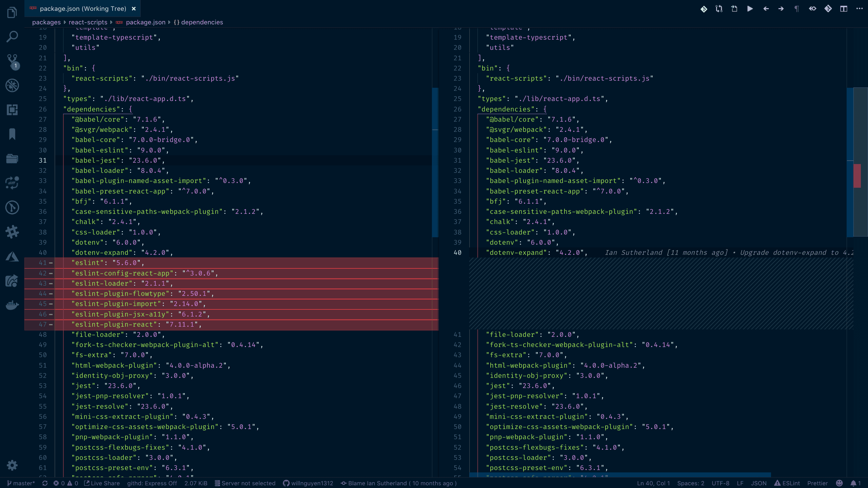868x488 pixels.
Task: Open the Project Manager folder icon
Action: point(12,159)
